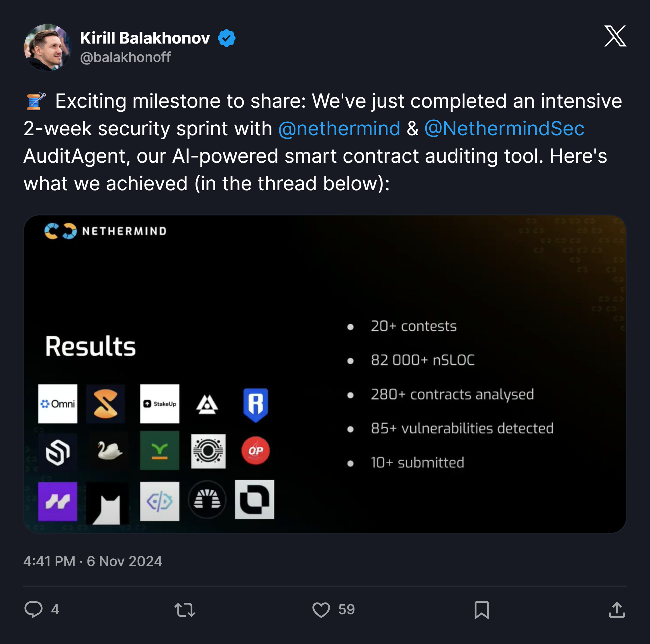The width and height of the screenshot is (650, 644).
Task: Open the @NethermindSec mention link
Action: click(x=504, y=128)
